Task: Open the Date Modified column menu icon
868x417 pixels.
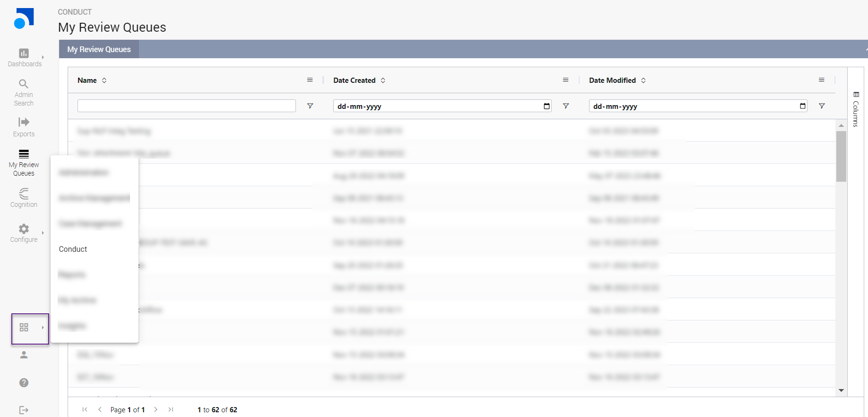Action: 822,80
